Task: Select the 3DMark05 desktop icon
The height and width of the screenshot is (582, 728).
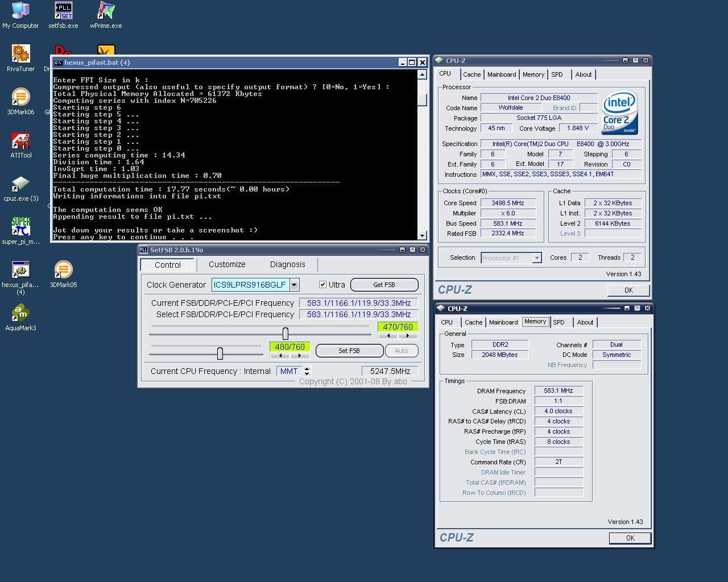Action: coord(63,274)
